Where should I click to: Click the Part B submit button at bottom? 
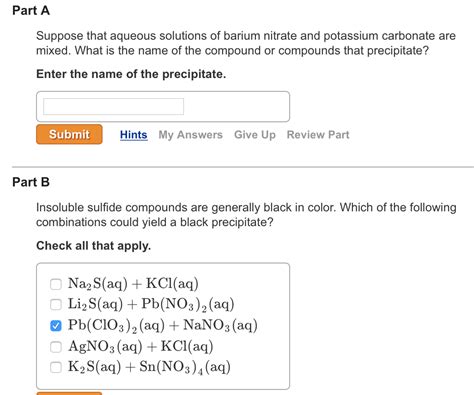click(69, 393)
